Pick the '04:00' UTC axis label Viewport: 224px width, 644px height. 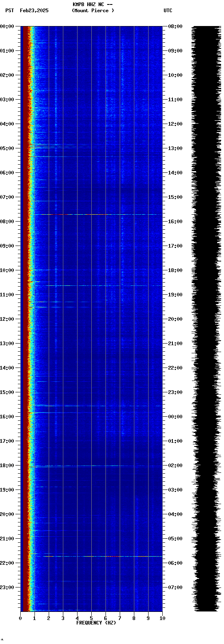point(175,514)
